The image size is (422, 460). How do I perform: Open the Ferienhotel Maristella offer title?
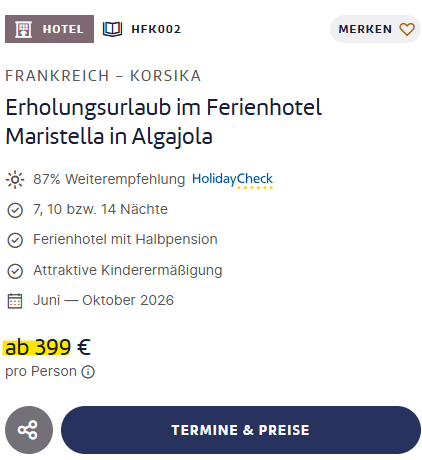point(164,122)
